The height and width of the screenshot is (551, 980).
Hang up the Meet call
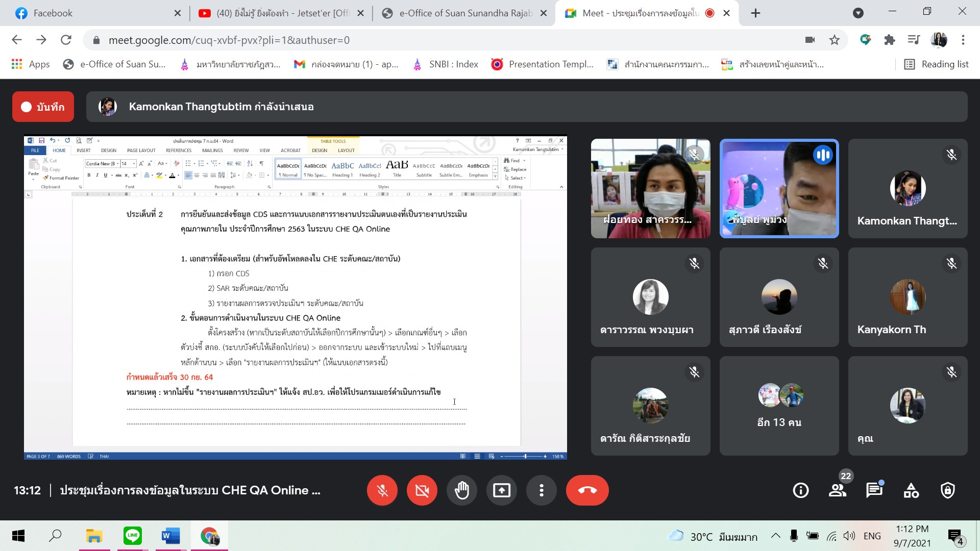click(x=587, y=490)
